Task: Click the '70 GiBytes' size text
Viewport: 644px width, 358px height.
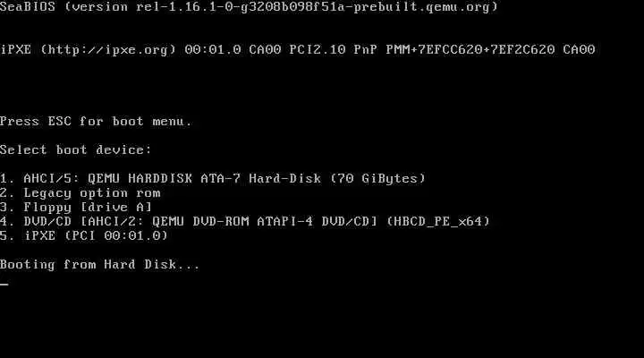Action: (377, 178)
